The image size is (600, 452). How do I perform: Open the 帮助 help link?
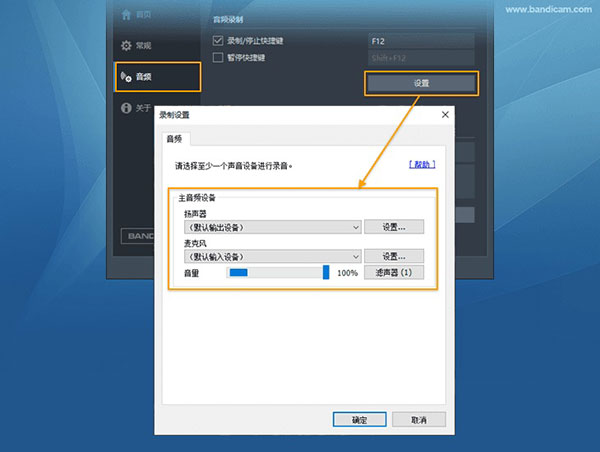pos(421,164)
